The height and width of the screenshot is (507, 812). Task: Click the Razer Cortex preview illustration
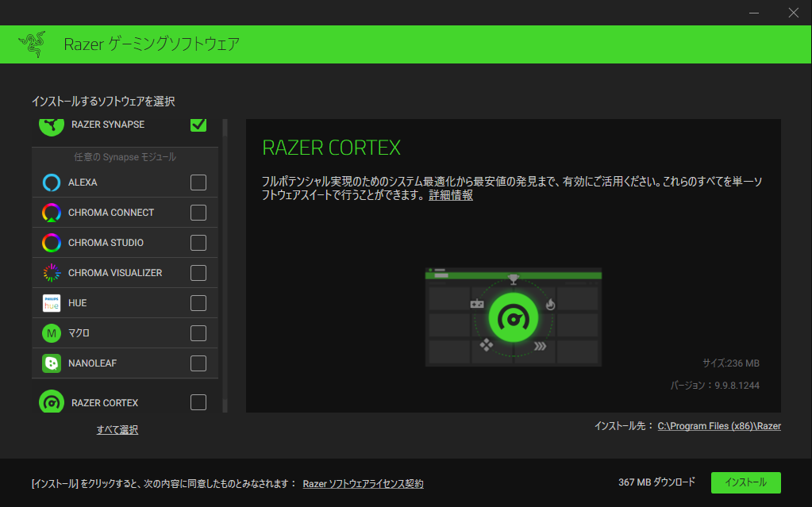[514, 317]
